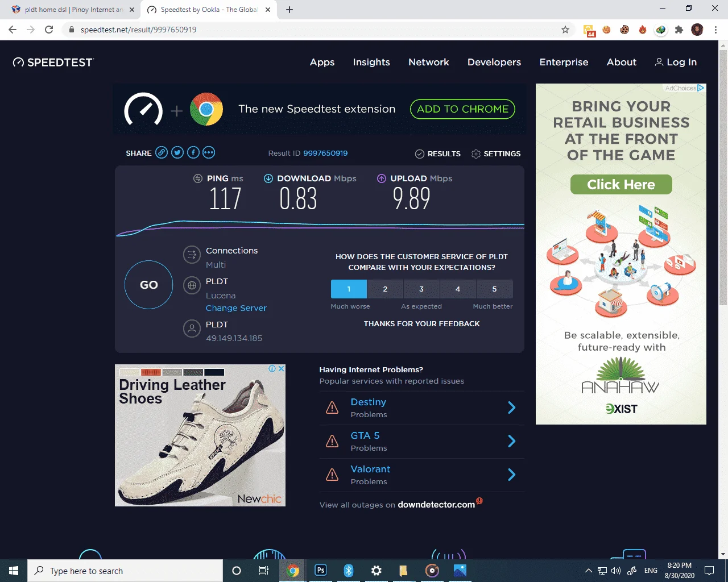728x582 pixels.
Task: Click the Destiny warning triangle icon
Action: [x=332, y=408]
